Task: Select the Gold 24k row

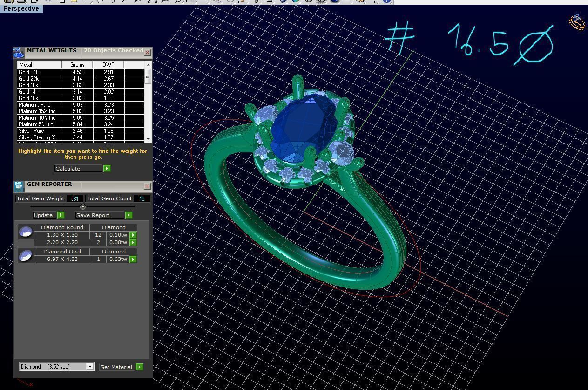Action: tap(81, 72)
